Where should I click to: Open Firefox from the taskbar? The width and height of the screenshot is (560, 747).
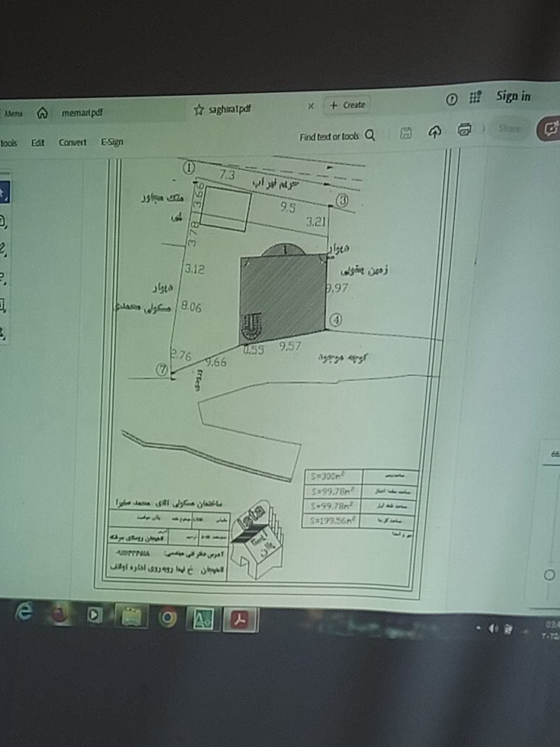pyautogui.click(x=59, y=614)
